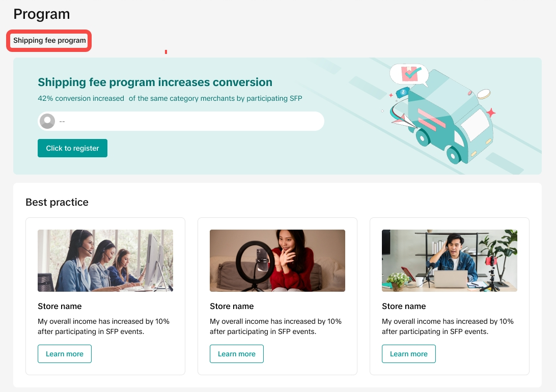
Task: Focus the banner field showing dashes
Action: (188, 121)
